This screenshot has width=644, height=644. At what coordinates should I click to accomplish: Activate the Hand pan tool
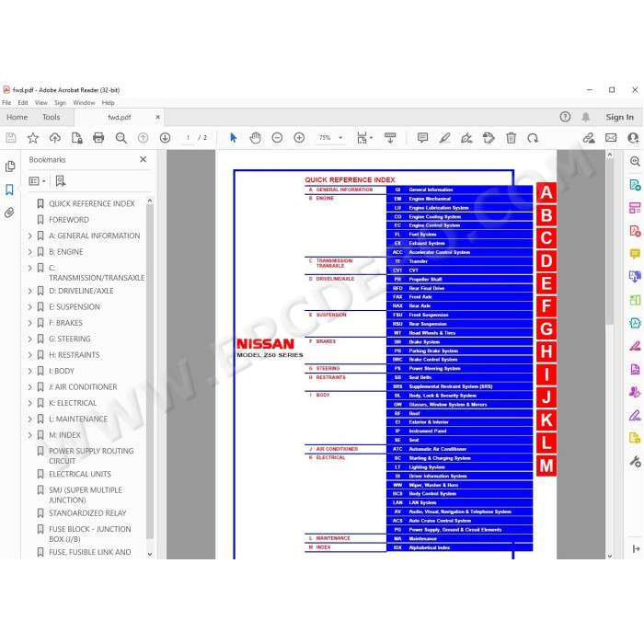255,138
